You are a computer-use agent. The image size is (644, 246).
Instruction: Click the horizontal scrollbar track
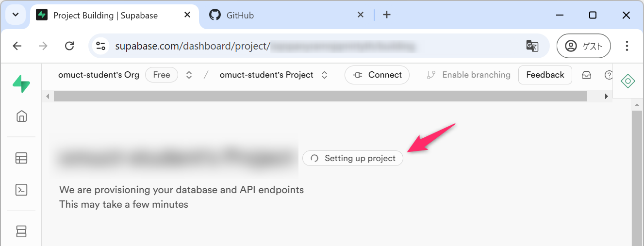tap(320, 97)
